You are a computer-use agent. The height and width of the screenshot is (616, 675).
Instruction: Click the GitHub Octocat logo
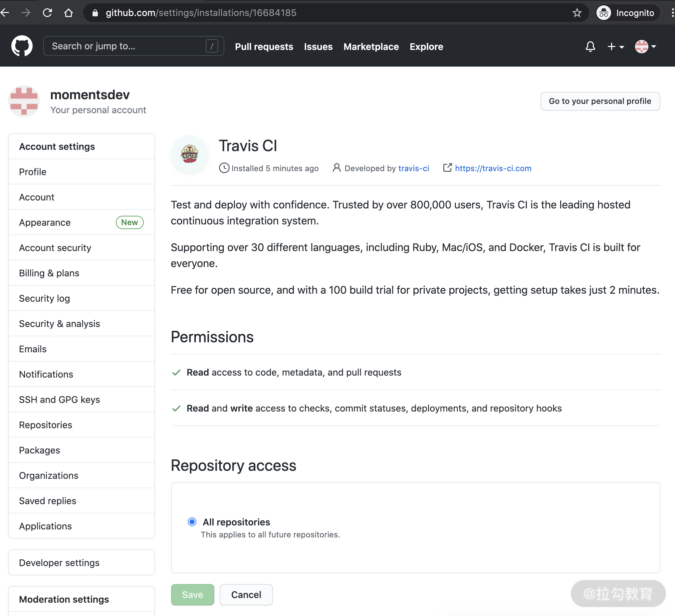(22, 46)
